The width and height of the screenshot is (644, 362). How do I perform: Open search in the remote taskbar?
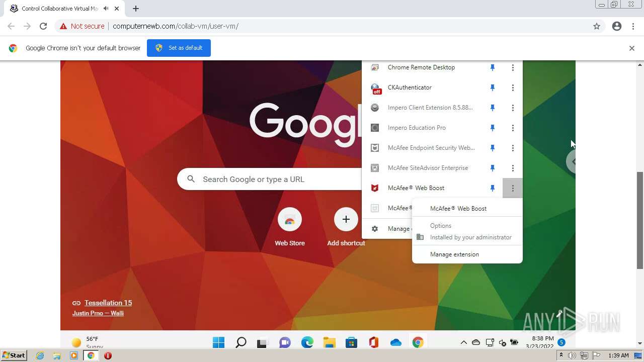click(241, 342)
